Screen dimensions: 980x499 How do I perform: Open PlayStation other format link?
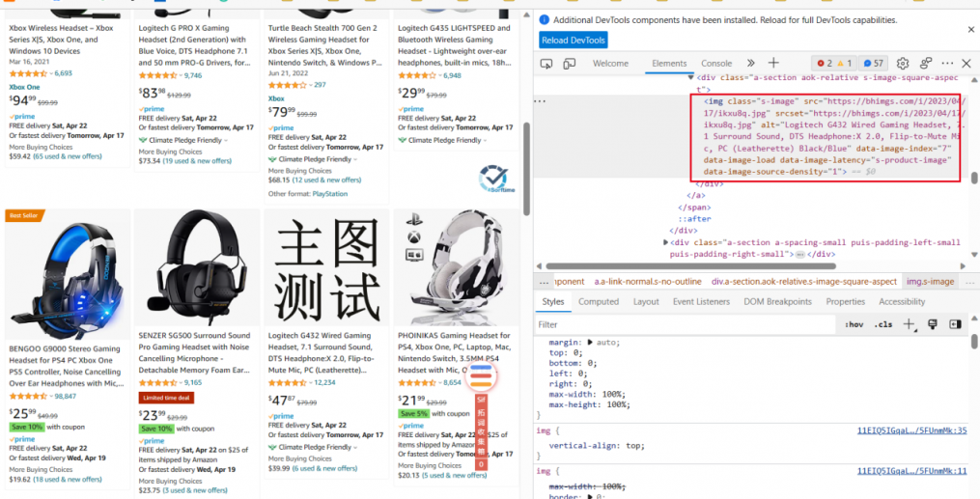click(330, 194)
